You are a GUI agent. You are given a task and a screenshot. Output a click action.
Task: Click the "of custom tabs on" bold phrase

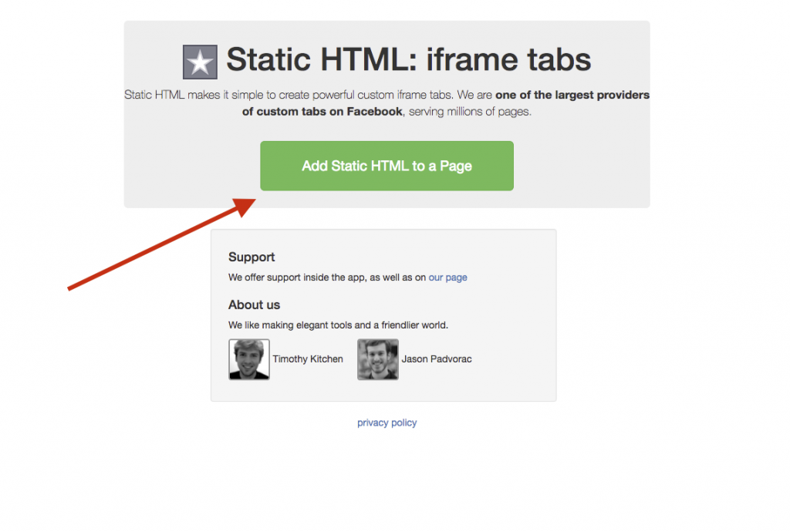292,112
